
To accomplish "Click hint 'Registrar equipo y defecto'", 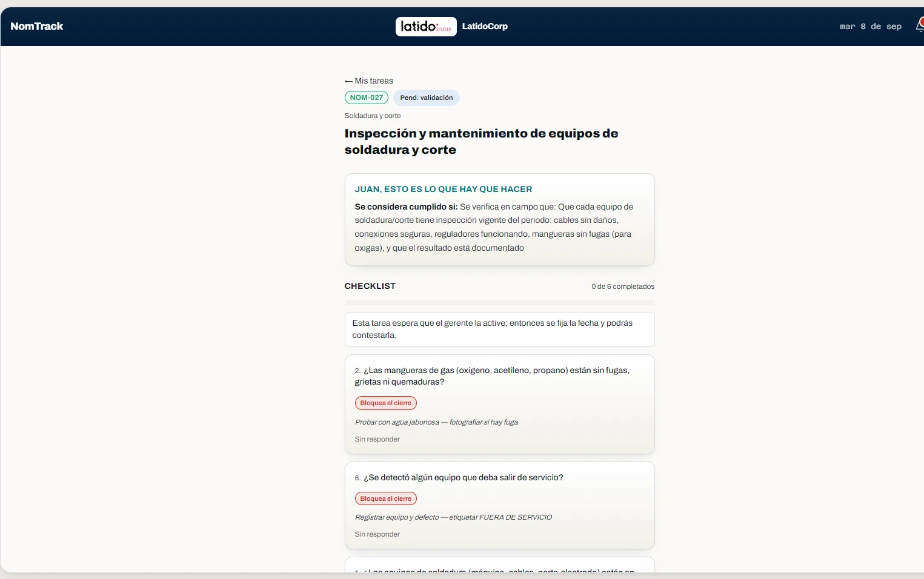I will (453, 517).
